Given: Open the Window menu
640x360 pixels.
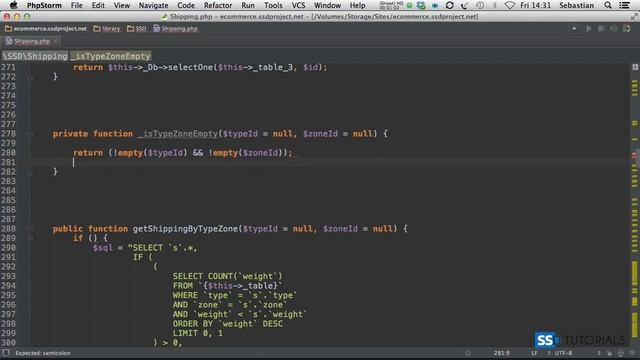Looking at the screenshot, I should [x=327, y=5].
